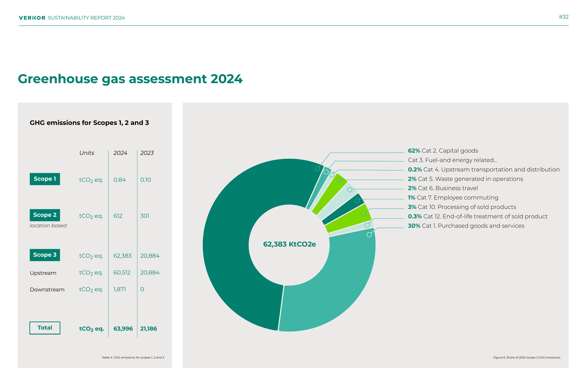This screenshot has width=588, height=385.
Task: Click the Total 2023 value 21,186
Action: click(x=148, y=329)
